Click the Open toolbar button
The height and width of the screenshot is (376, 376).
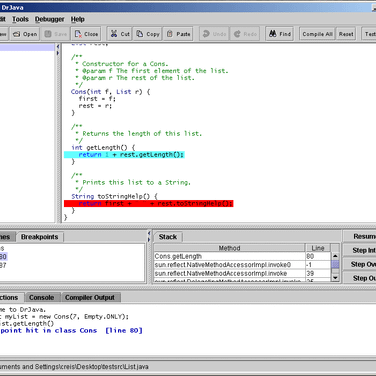coord(25,34)
